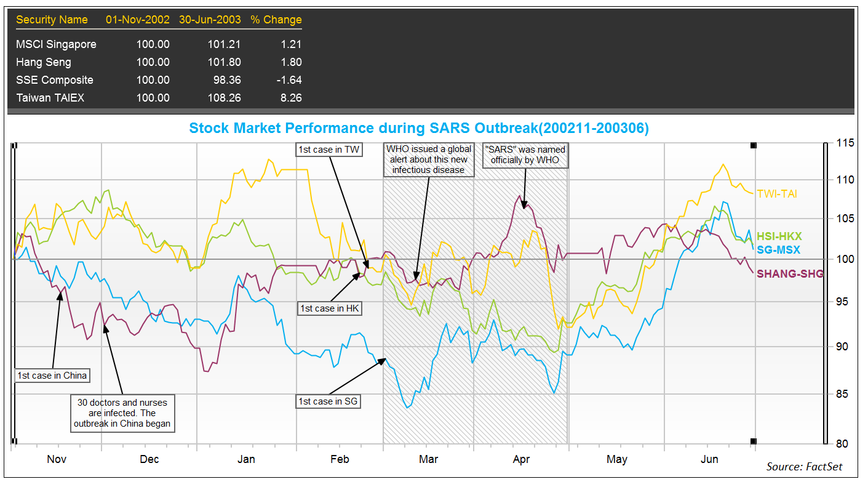Screen dimensions: 868x487
Task: Select the Taiwan TAIEX row
Action: coord(50,98)
